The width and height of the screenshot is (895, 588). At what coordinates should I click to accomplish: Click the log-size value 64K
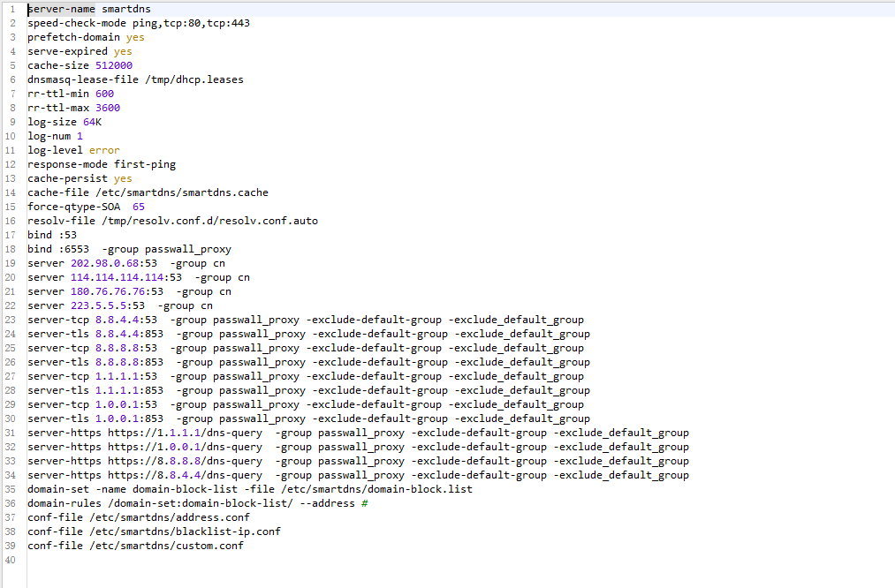(92, 122)
